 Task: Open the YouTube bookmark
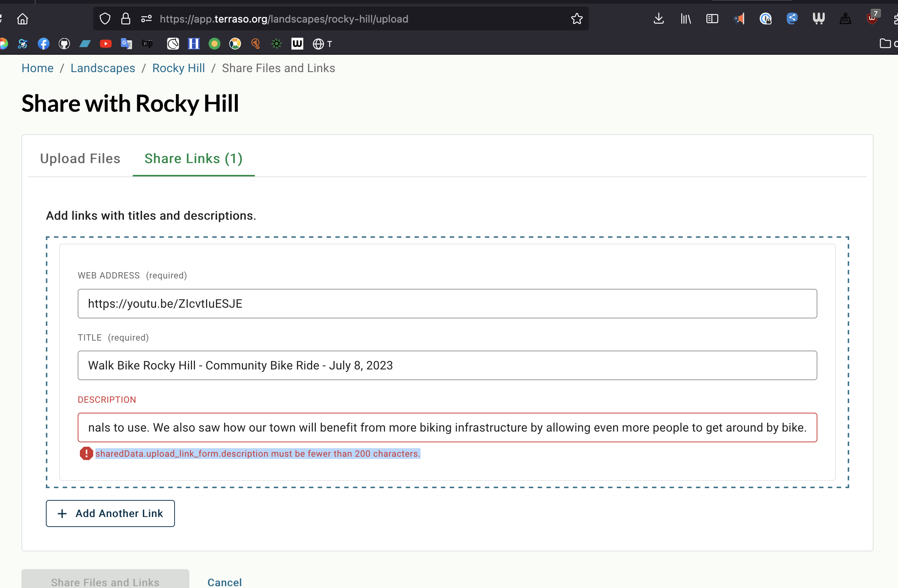click(106, 44)
